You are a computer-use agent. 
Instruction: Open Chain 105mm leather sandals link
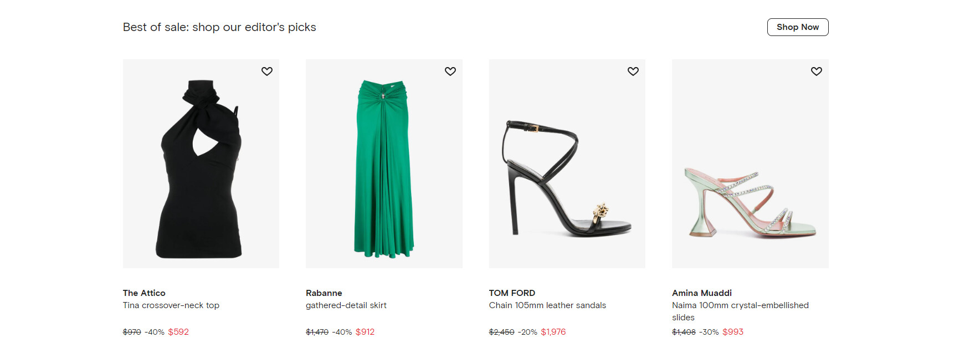pos(547,305)
